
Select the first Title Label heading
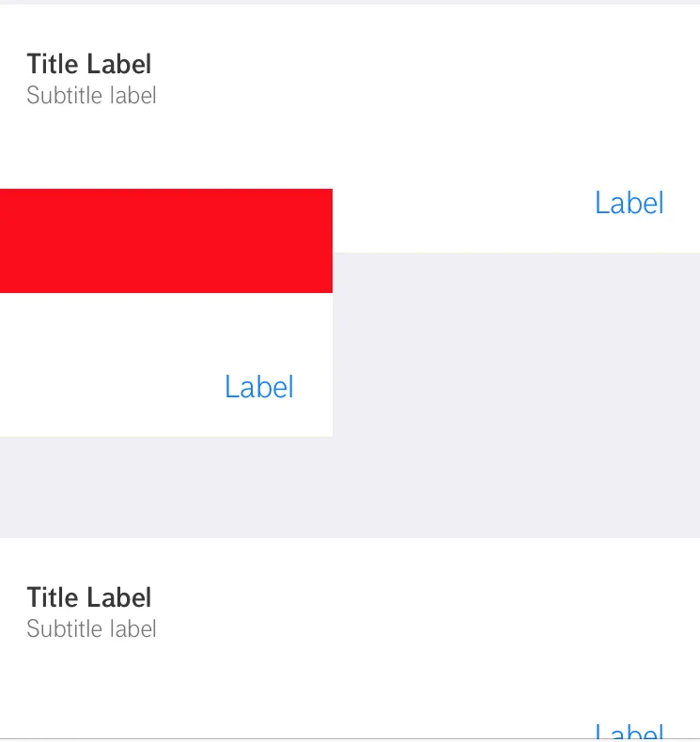88,64
